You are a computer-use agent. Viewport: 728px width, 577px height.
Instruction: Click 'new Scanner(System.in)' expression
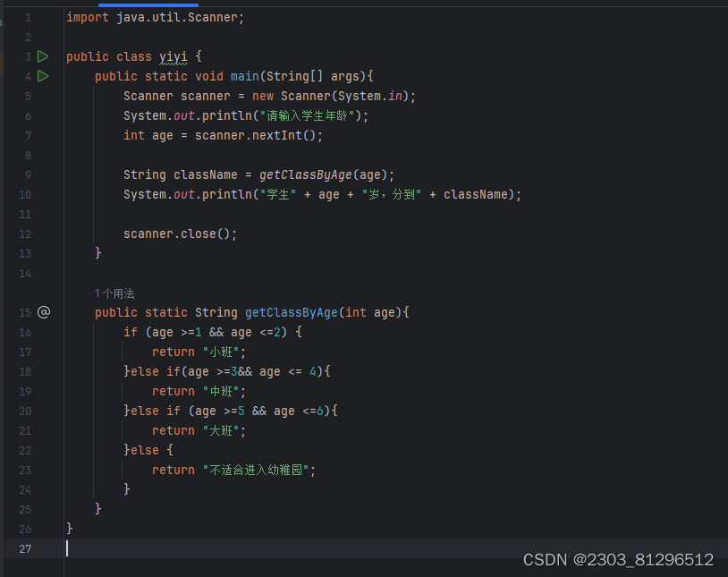(x=330, y=97)
